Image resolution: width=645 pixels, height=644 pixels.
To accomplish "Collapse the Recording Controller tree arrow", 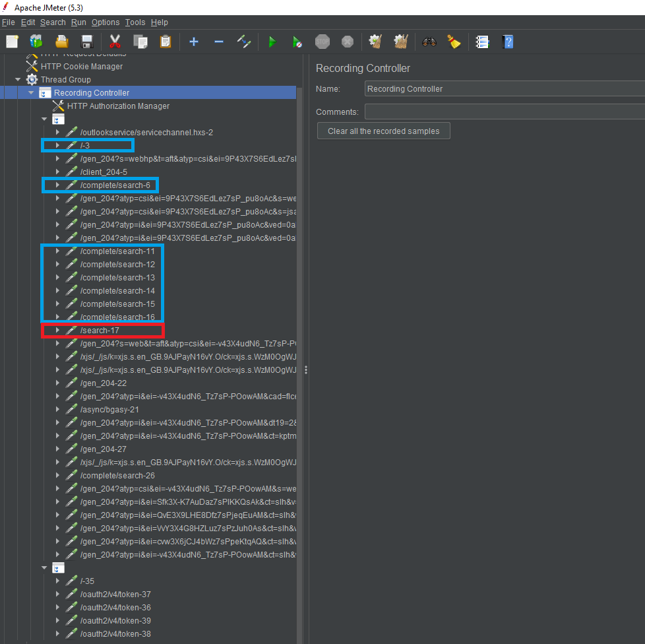I will tap(31, 92).
